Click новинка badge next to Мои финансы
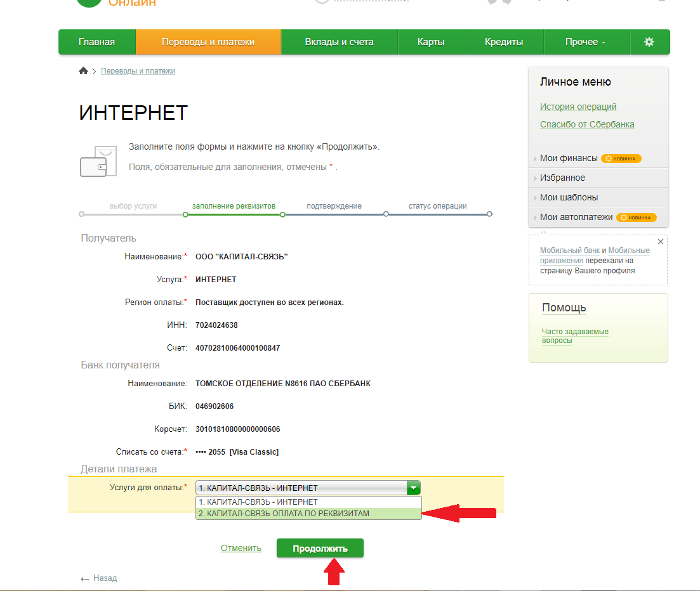The height and width of the screenshot is (591, 700). [x=621, y=159]
